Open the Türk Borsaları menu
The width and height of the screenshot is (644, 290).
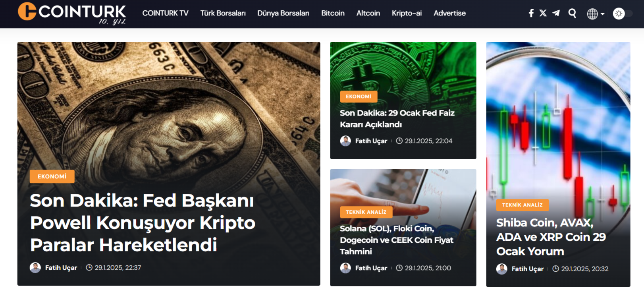tap(223, 13)
